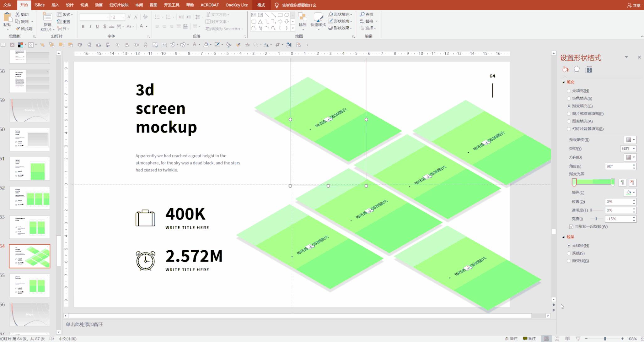
Task: Expand preset gradients (预设渐变) dropdown
Action: tap(630, 140)
